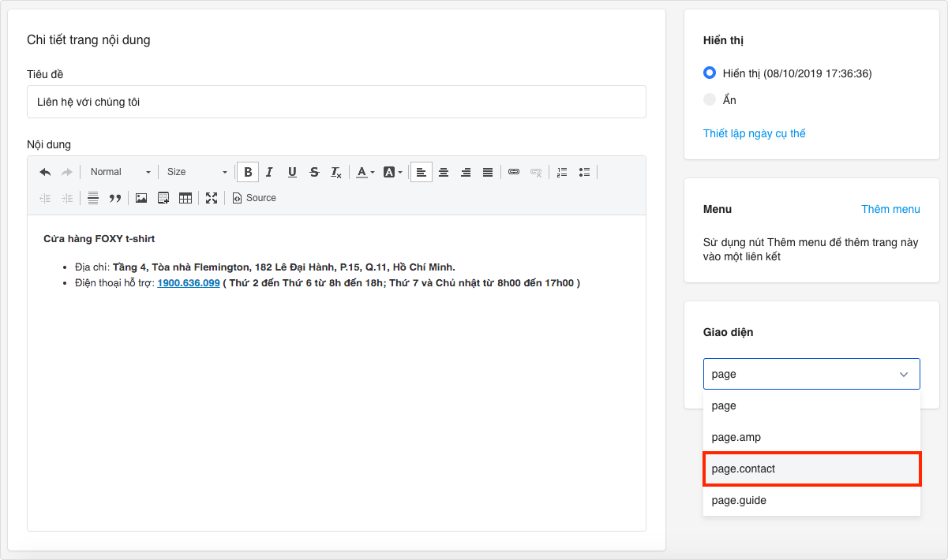Click the undo arrow in editor toolbar

tap(45, 172)
